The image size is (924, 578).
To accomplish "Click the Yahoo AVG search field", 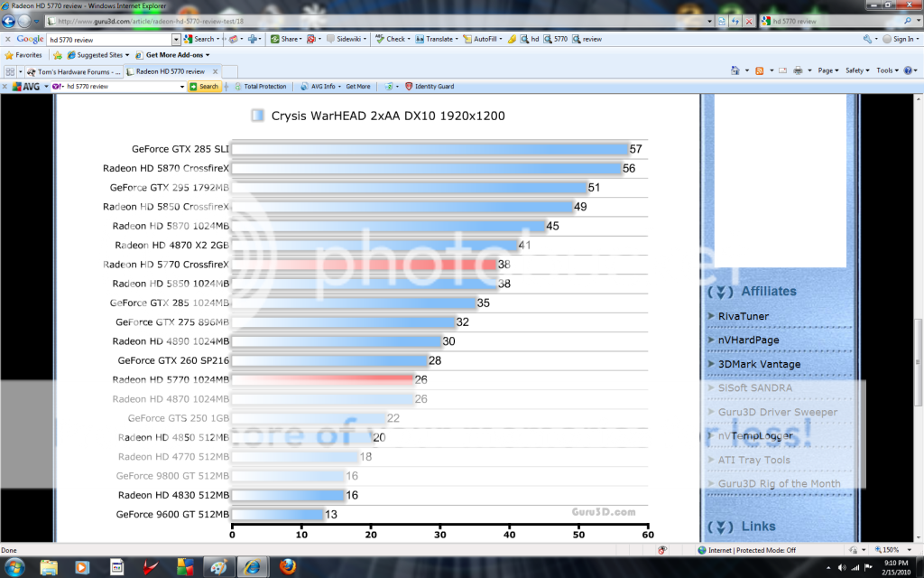I will click(121, 86).
